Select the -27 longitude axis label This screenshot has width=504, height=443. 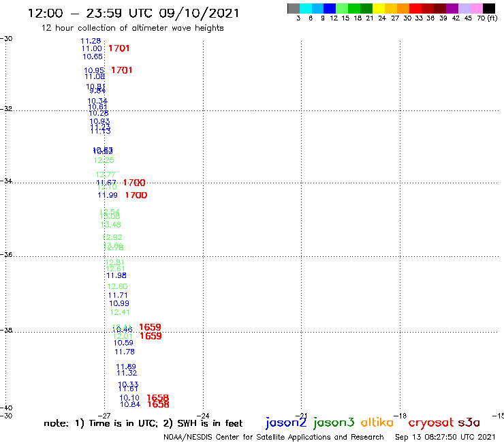point(104,416)
